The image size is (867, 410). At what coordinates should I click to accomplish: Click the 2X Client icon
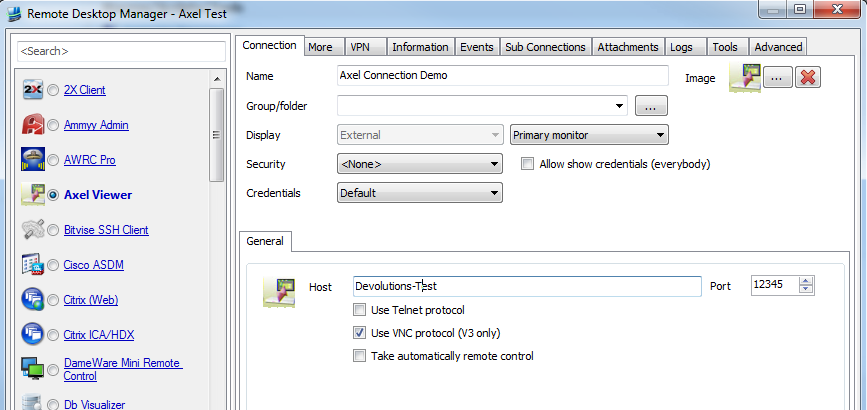33,90
